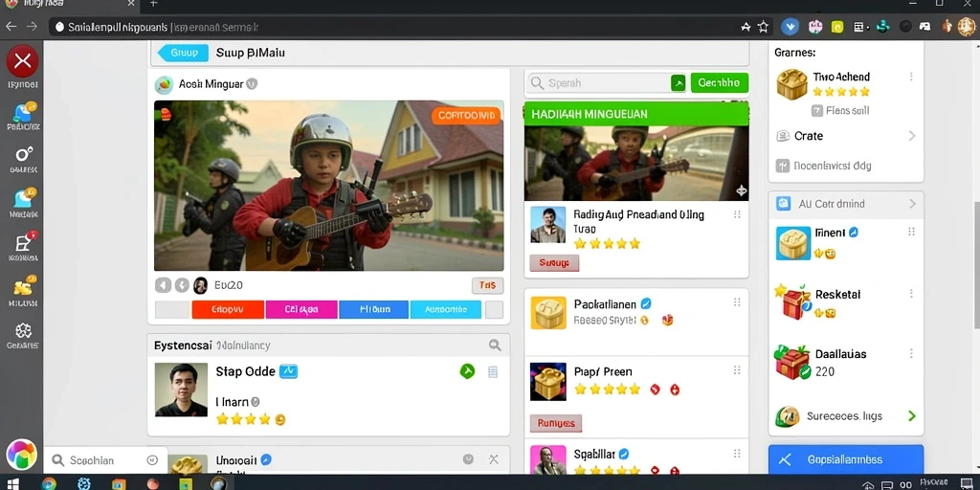The width and height of the screenshot is (980, 490).
Task: Toggle the green checkbox beside the Sperah field
Action: [x=678, y=83]
